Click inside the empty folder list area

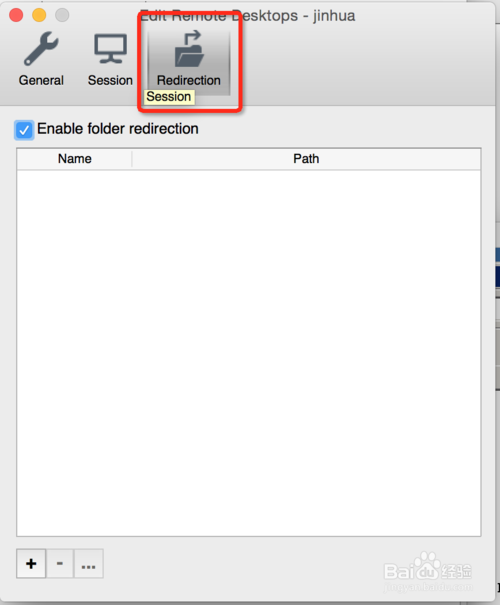249,353
